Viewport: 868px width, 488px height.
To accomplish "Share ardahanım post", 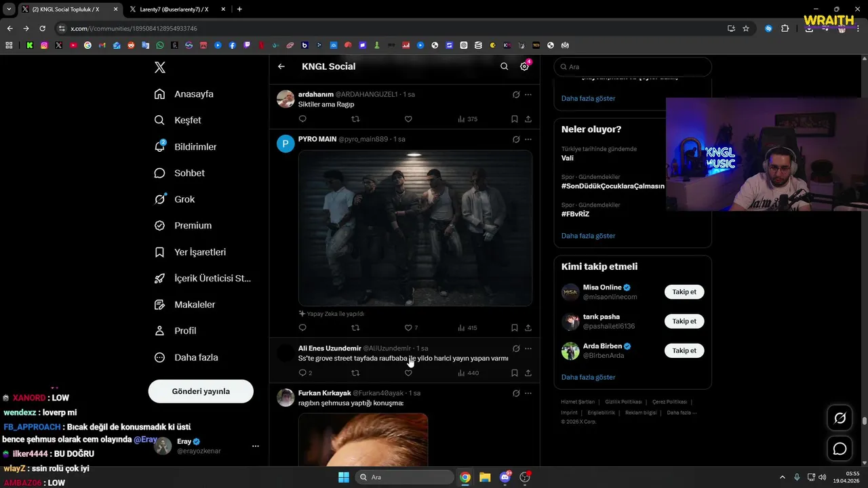I will 528,119.
